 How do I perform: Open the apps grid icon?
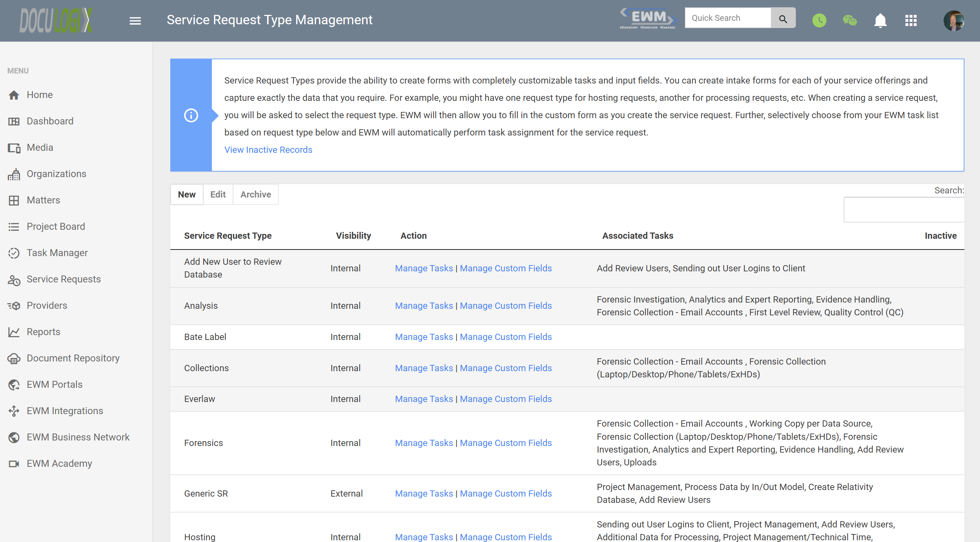(x=911, y=20)
